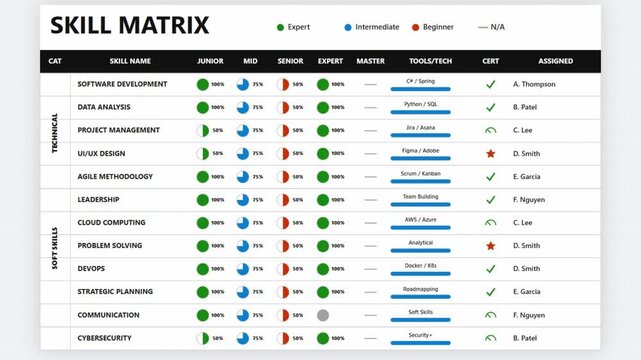Click the TECHNICAL category label
The image size is (641, 360).
[x=55, y=133]
